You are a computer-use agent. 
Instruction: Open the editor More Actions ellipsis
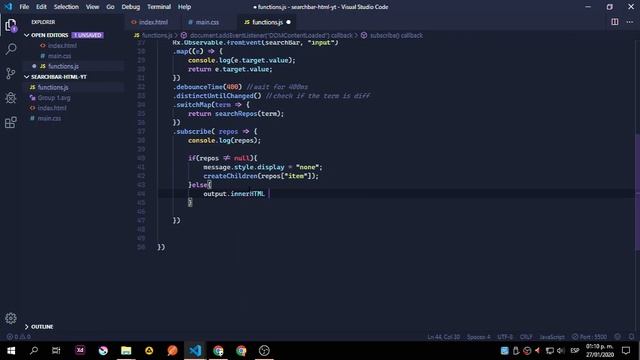point(630,22)
